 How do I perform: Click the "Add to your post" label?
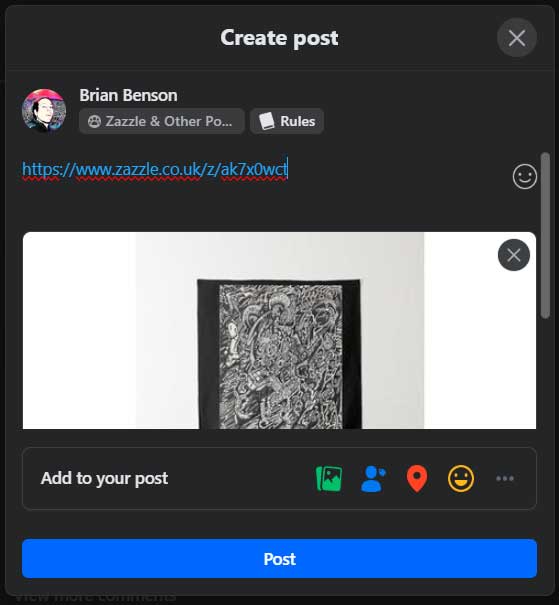click(x=104, y=478)
